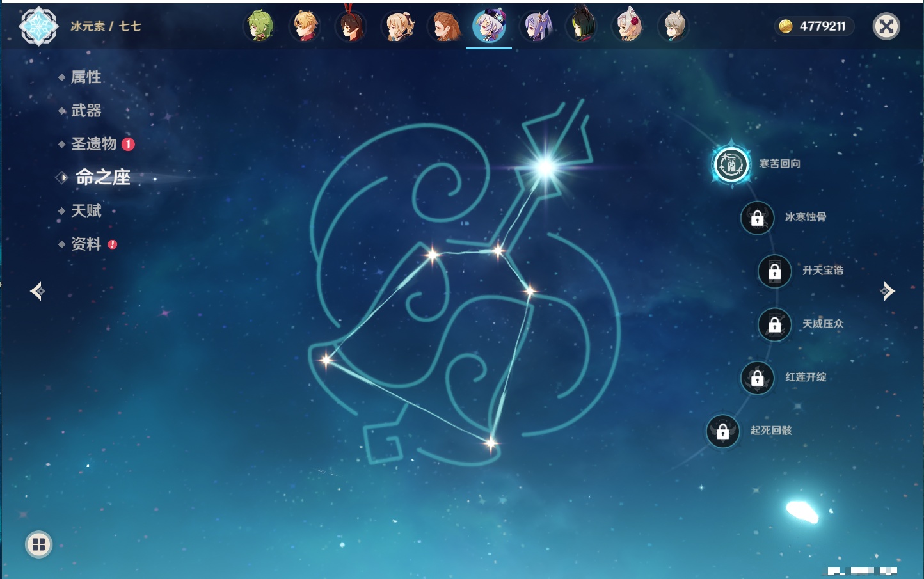
Task: Click the Cryo element snowflake emblem
Action: (38, 26)
